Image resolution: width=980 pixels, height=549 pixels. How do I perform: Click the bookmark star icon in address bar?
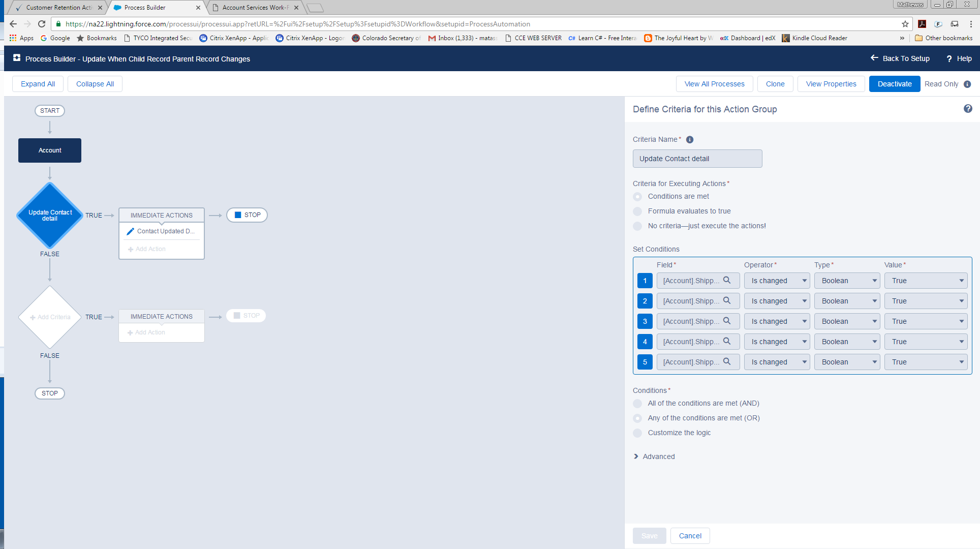(905, 24)
